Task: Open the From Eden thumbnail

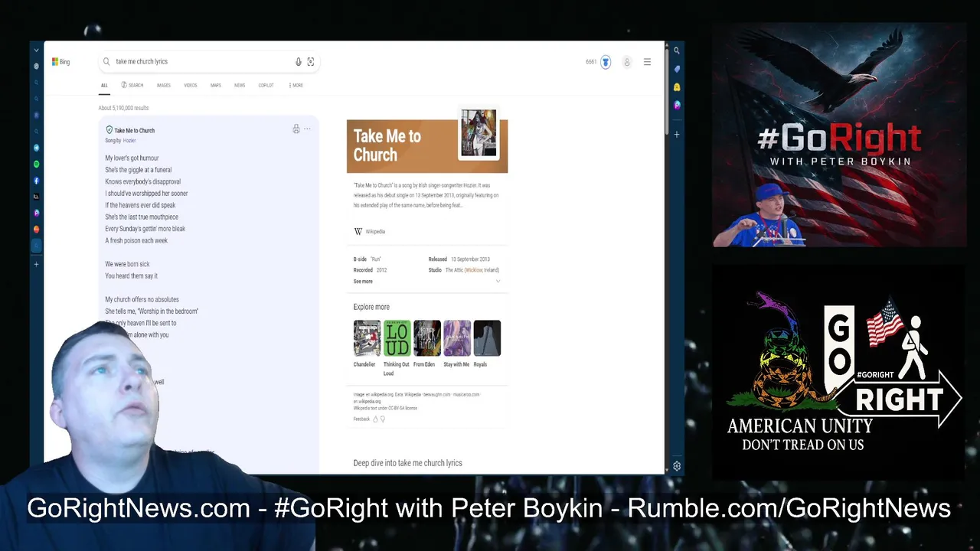Action: click(426, 338)
